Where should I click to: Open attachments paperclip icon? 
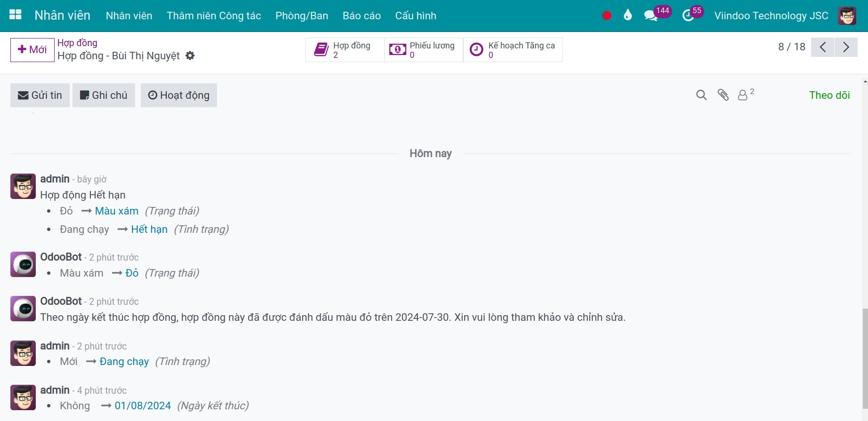tap(723, 95)
